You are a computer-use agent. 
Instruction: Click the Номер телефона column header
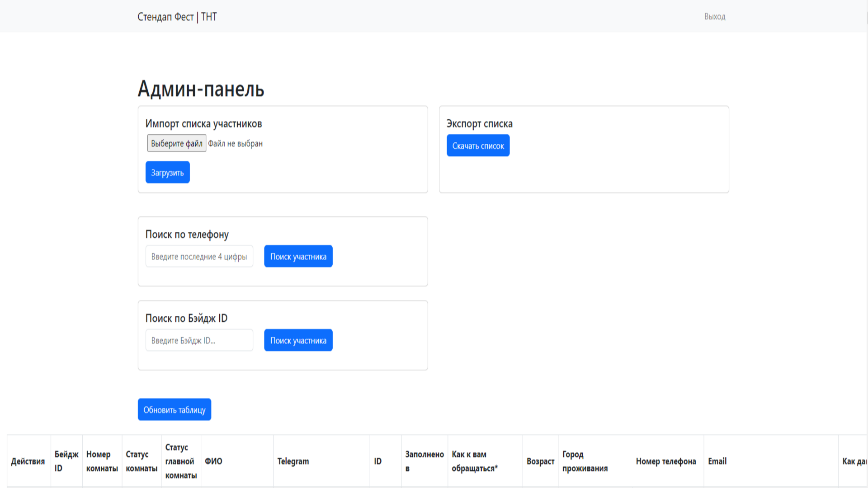click(665, 461)
